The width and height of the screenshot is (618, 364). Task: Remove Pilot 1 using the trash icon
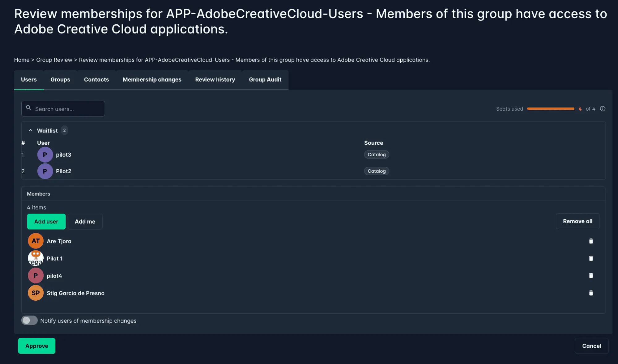point(591,258)
